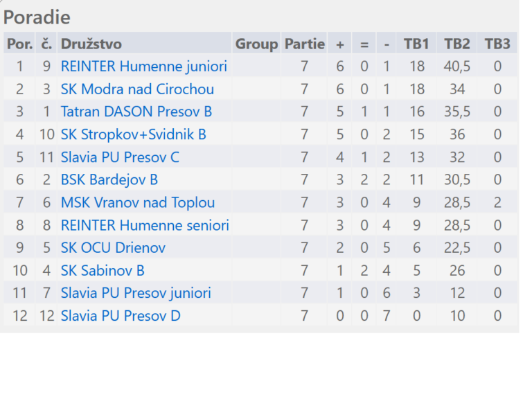Select the TB1 column header
Viewport: 532px width, 399px height.
point(416,44)
